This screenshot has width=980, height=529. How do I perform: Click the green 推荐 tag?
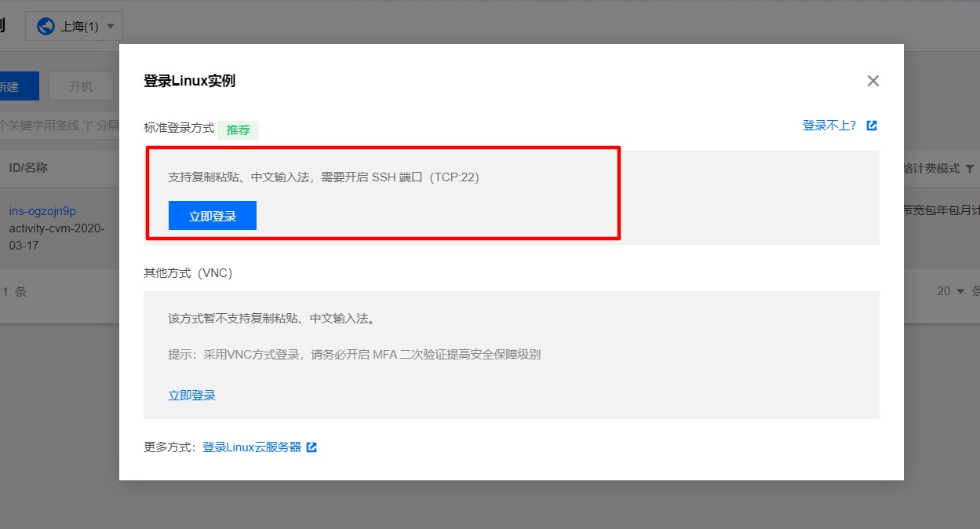(239, 130)
